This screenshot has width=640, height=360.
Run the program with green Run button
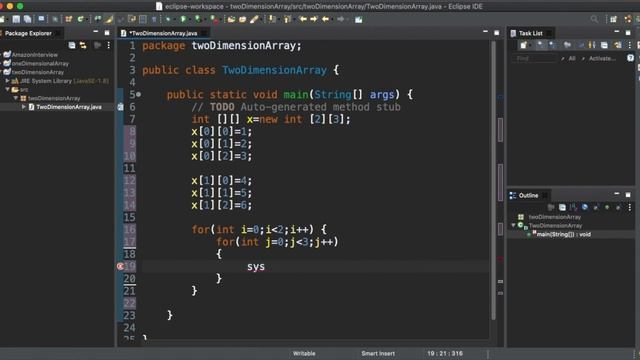click(x=183, y=19)
